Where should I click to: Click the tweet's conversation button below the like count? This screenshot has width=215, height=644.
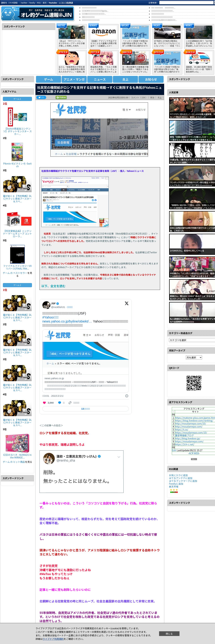pos(85,409)
